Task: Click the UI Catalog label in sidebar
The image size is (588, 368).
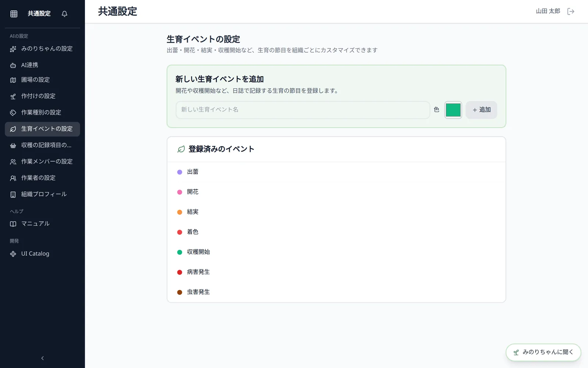Action: point(35,254)
